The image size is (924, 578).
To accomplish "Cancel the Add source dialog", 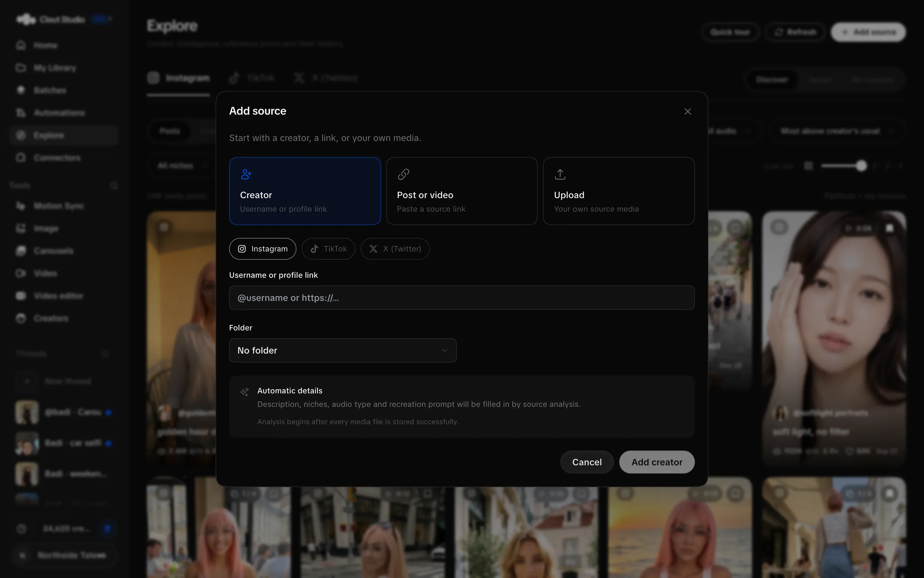I will [x=587, y=462].
